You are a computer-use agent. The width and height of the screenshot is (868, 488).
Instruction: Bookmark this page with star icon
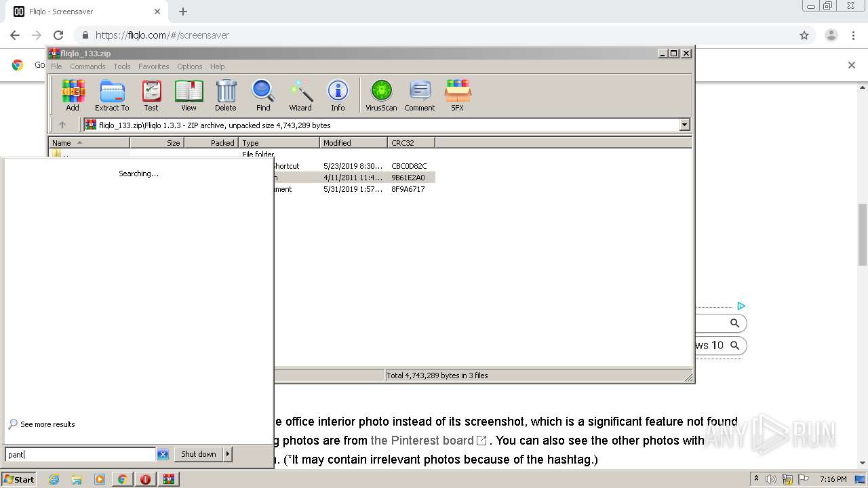pyautogui.click(x=804, y=35)
